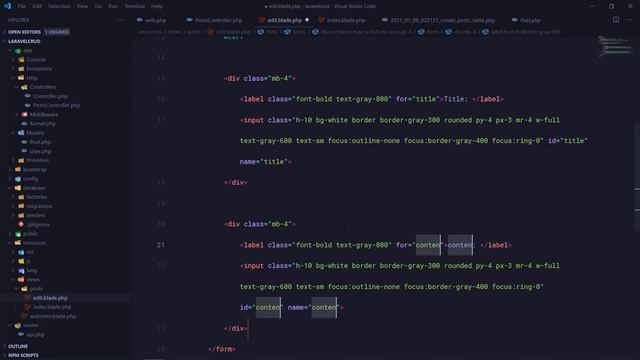The image size is (640, 360).
Task: Collapse the posts folder
Action: click(x=36, y=289)
